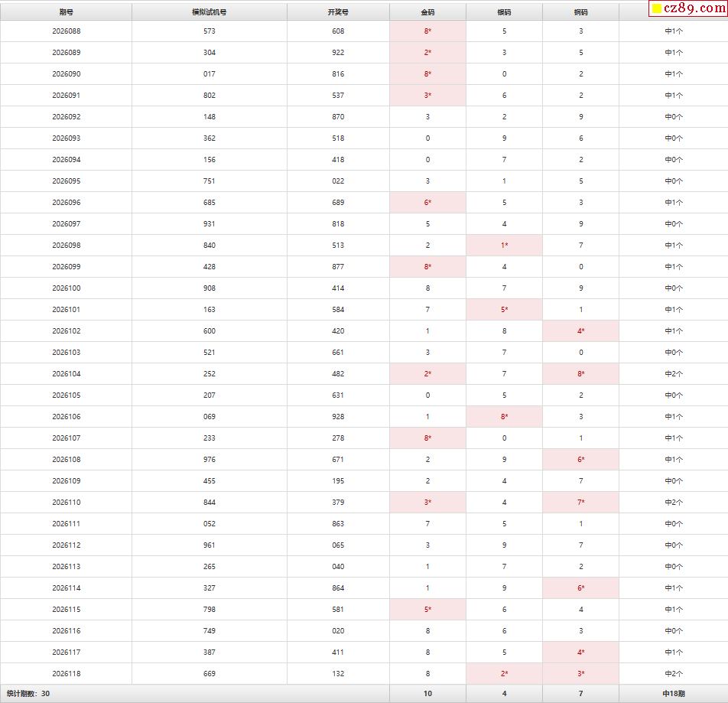Click the 金码 column header
728x703 pixels.
tap(427, 12)
